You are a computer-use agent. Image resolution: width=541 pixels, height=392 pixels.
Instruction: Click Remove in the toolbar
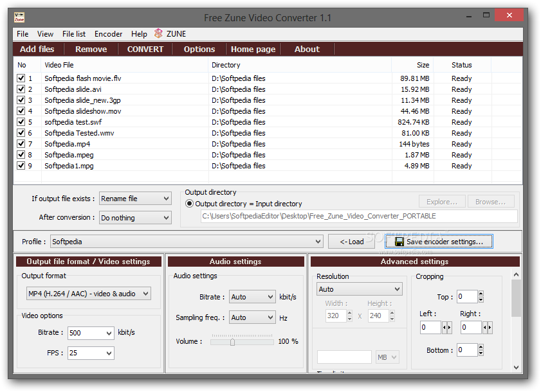pyautogui.click(x=91, y=49)
